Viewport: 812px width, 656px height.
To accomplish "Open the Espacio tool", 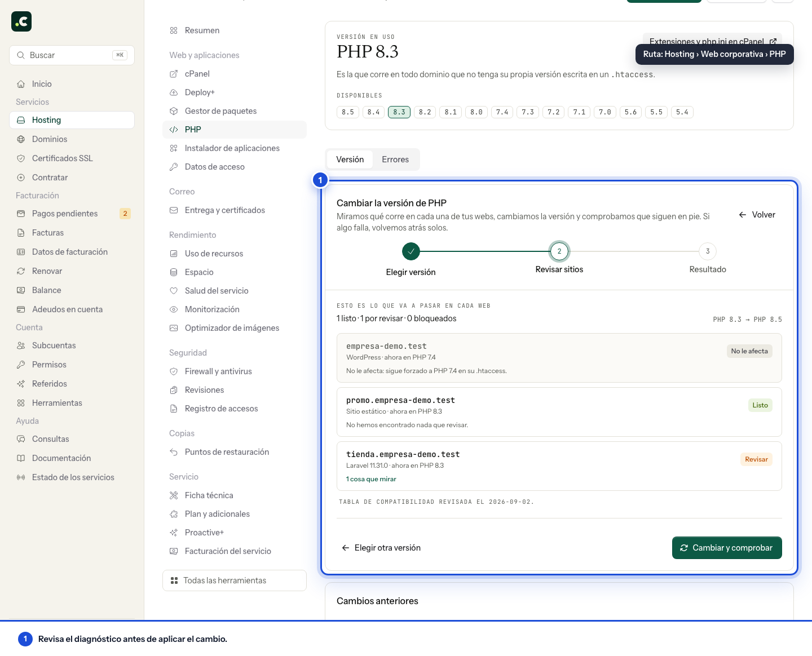I will coord(235,272).
